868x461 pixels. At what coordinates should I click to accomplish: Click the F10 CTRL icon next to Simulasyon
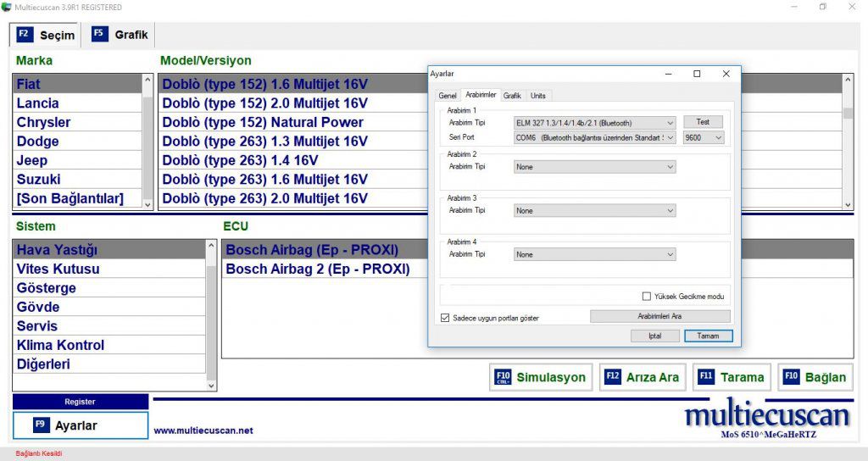click(504, 377)
